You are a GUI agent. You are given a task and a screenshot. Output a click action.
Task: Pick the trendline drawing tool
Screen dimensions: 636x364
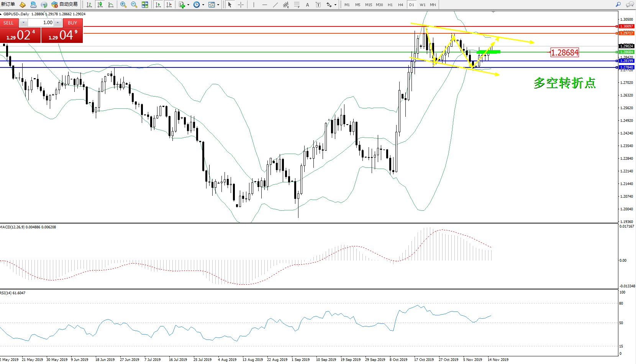tap(275, 5)
